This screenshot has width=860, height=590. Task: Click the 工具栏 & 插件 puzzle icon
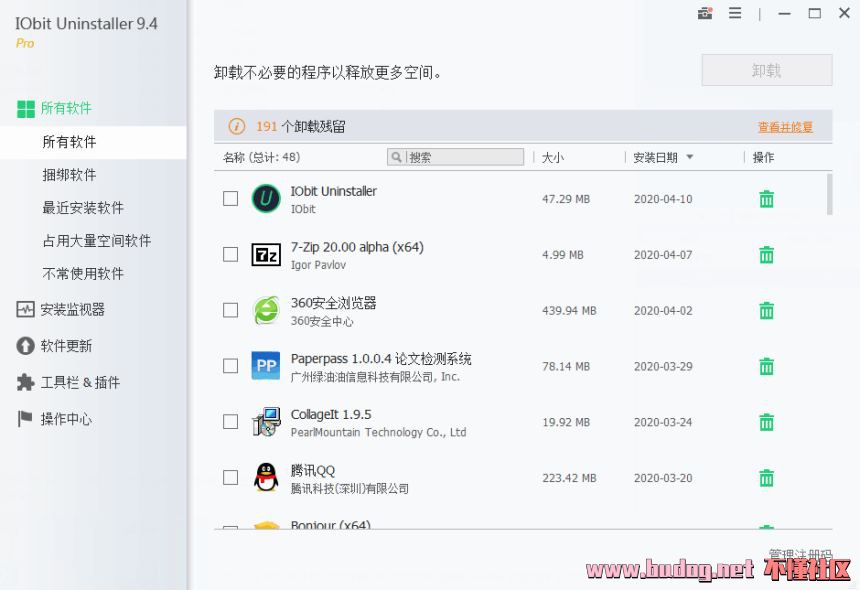(x=25, y=382)
